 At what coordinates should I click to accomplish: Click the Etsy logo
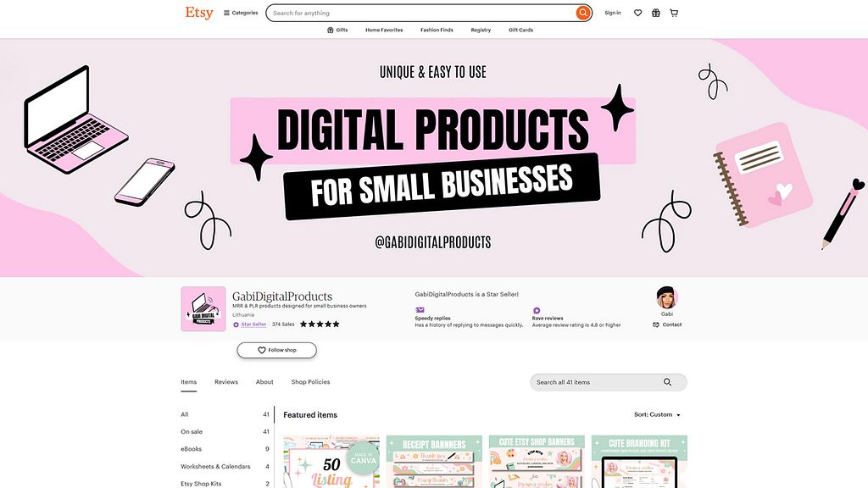tap(198, 13)
